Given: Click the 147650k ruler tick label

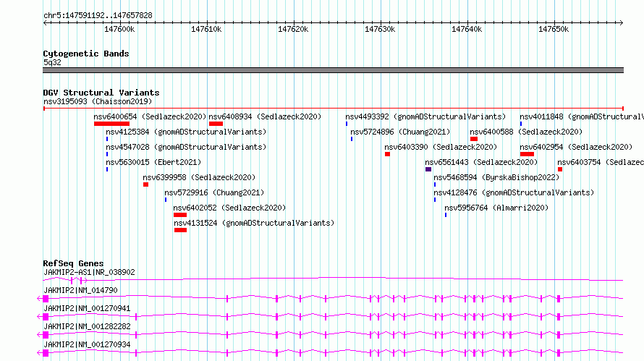Looking at the screenshot, I should (554, 29).
